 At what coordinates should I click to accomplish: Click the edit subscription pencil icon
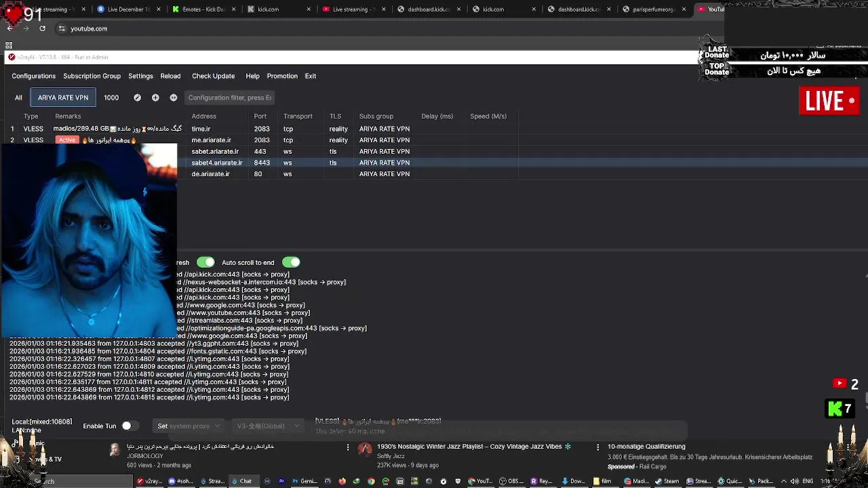coord(137,98)
